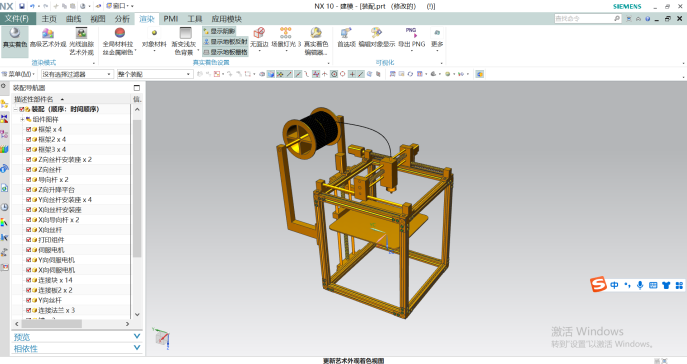Click the Sogou input S logo icon
This screenshot has height=364, width=687.
coord(598,284)
